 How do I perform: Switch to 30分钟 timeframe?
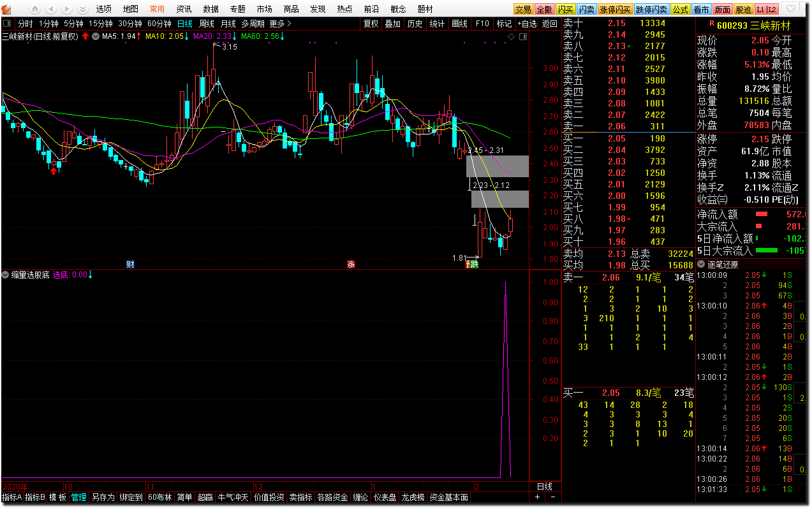point(130,24)
